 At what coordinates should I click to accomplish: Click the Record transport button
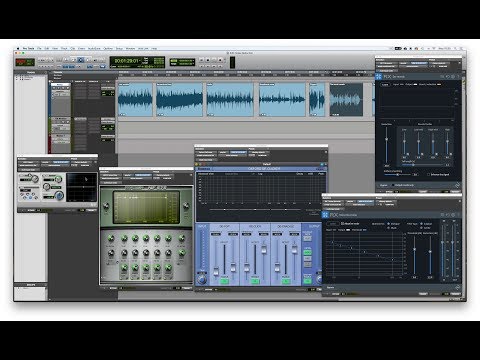220,60
